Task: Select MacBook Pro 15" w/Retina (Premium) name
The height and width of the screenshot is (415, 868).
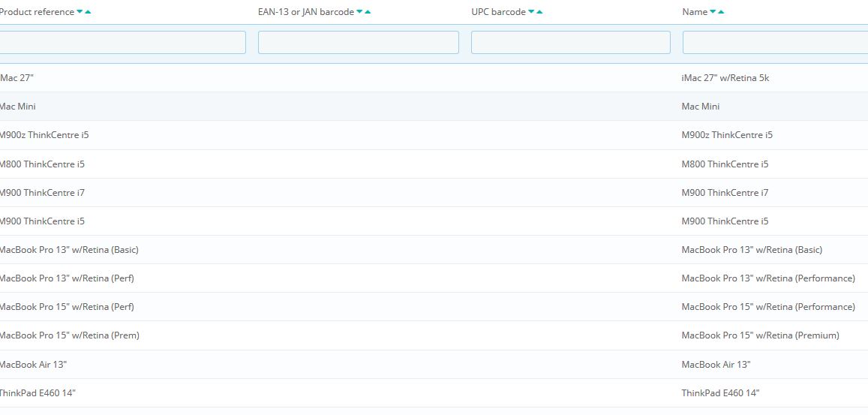Action: click(760, 335)
